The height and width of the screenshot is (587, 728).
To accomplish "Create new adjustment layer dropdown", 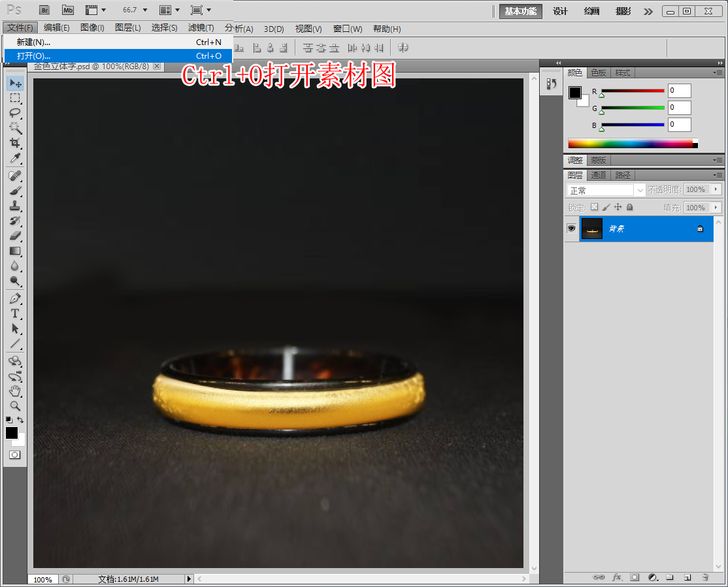I will 653,577.
